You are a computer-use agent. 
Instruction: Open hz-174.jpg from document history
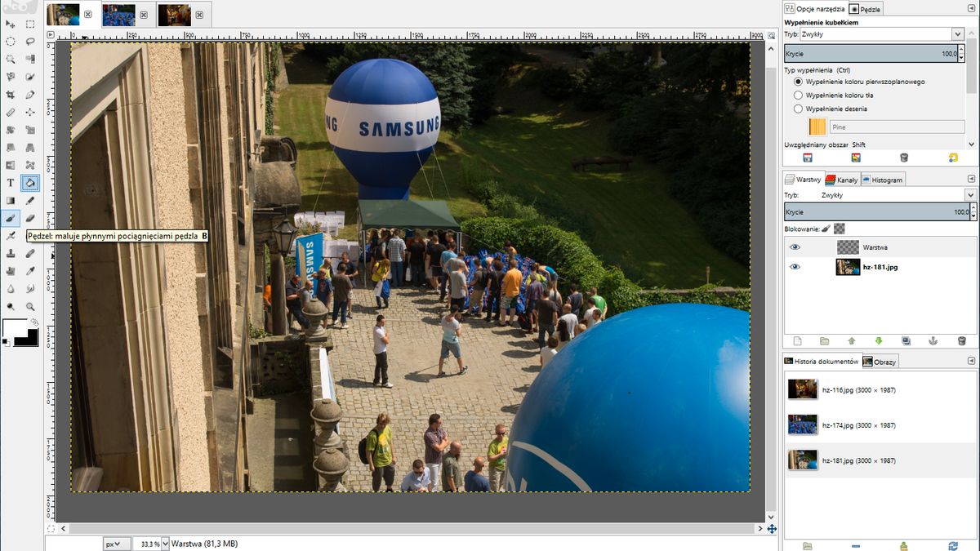(x=880, y=425)
